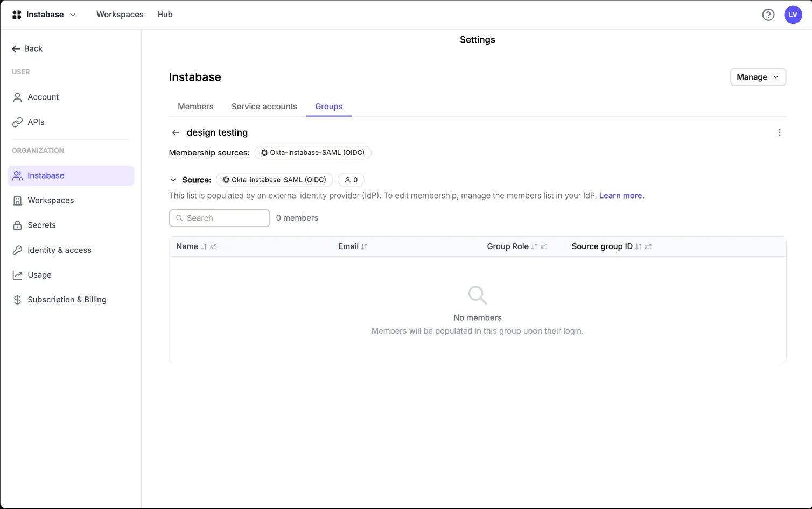Go back with the design testing arrow
Viewport: 812px width, 509px height.
tap(176, 132)
